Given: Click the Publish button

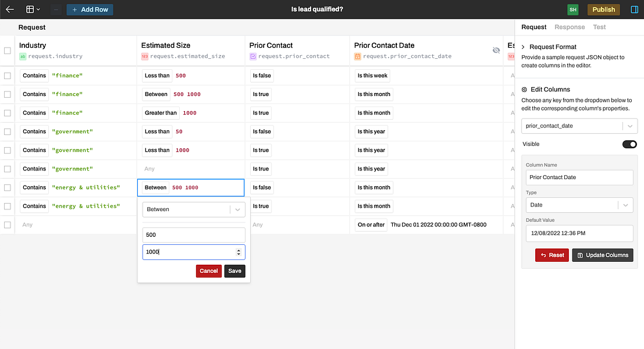Looking at the screenshot, I should point(603,9).
